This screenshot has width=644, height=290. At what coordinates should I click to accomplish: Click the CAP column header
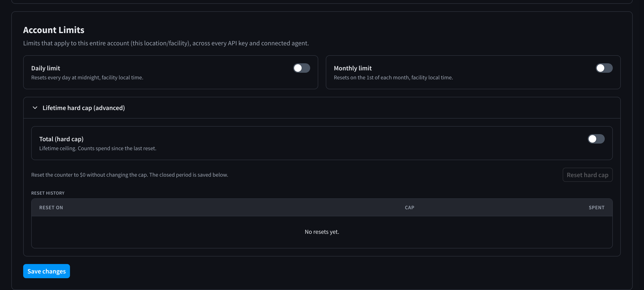point(409,208)
